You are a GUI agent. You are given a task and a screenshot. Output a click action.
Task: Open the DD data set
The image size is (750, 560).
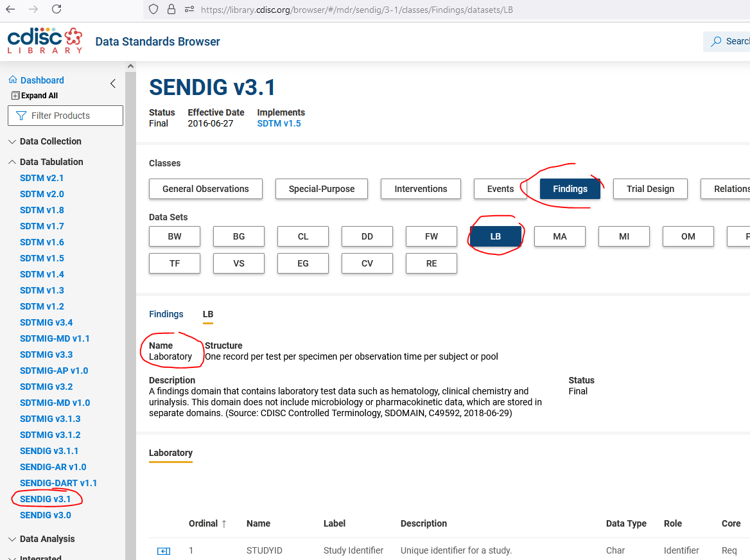(x=367, y=236)
